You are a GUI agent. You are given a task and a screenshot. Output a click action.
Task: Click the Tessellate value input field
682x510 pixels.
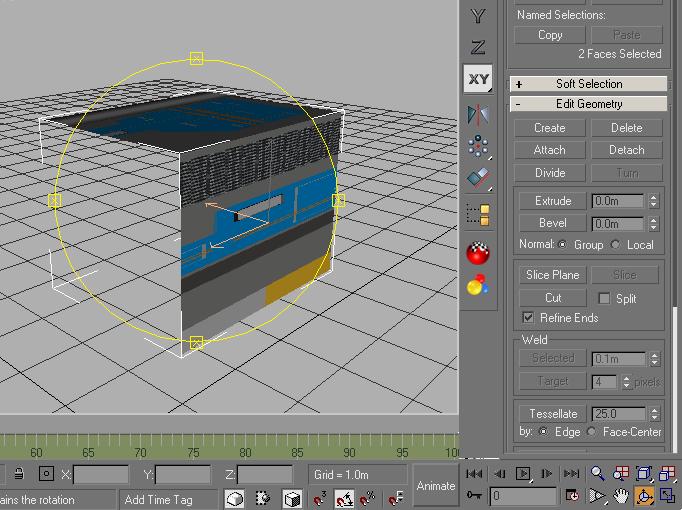point(617,413)
